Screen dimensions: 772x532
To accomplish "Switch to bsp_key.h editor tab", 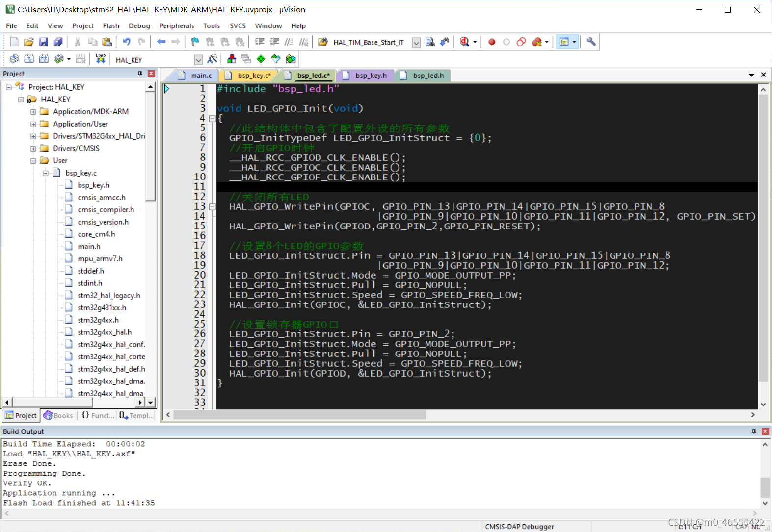I will click(x=366, y=76).
